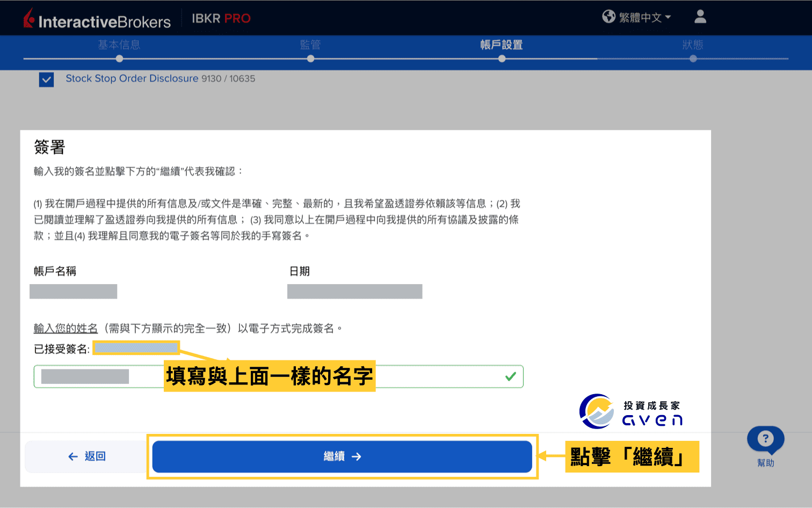Open the user account profile icon
Viewport: 812px width, 508px height.
pos(700,17)
